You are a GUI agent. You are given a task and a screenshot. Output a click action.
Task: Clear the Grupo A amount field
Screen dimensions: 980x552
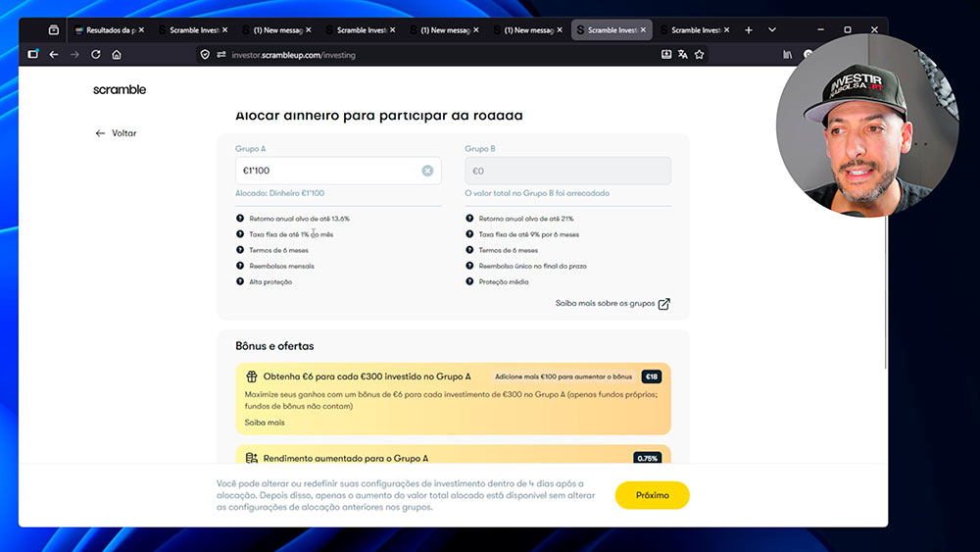tap(427, 171)
